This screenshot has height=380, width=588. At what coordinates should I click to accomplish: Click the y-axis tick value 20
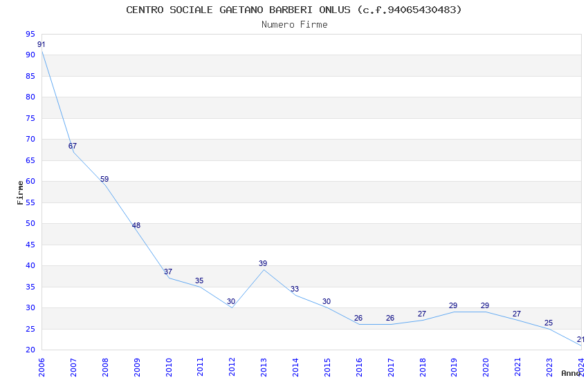(x=30, y=350)
